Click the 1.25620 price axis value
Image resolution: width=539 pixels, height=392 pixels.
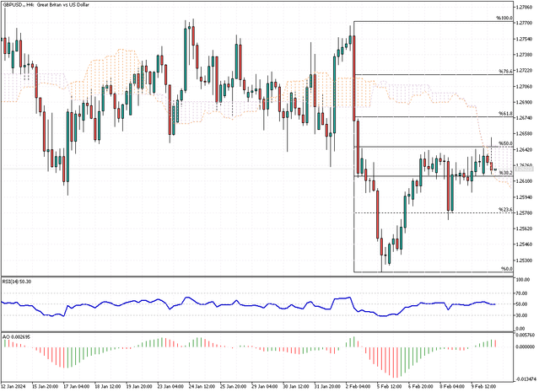[x=524, y=228]
